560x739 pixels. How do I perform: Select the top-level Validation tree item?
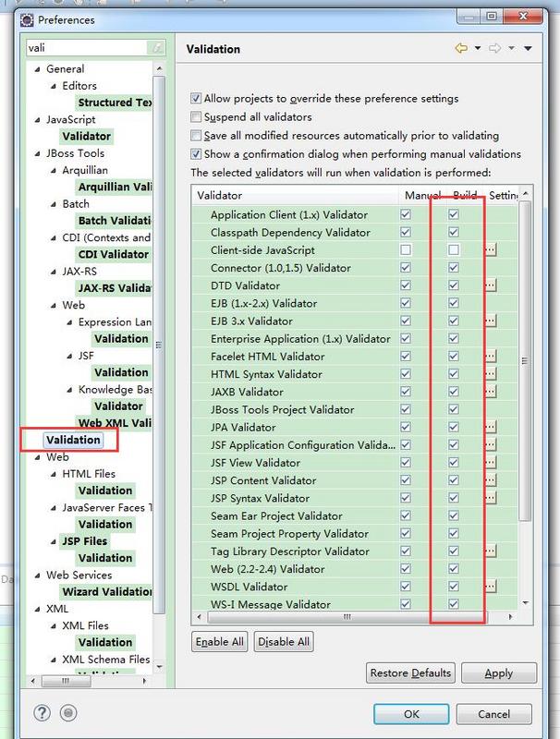click(73, 440)
